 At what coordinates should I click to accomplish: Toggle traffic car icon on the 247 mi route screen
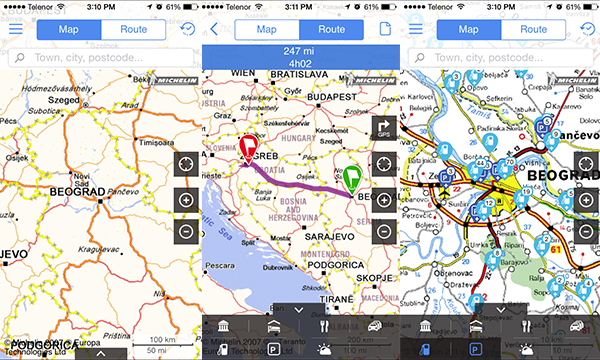point(375,326)
